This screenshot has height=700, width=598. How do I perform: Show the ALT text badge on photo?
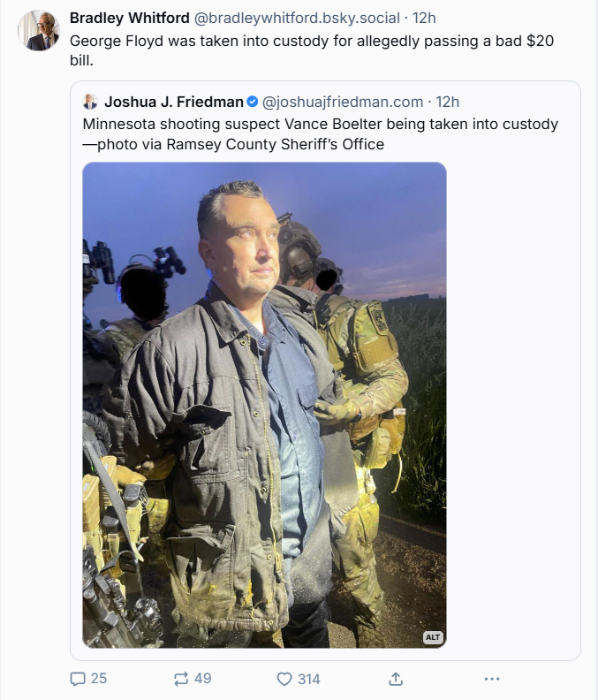pos(433,637)
